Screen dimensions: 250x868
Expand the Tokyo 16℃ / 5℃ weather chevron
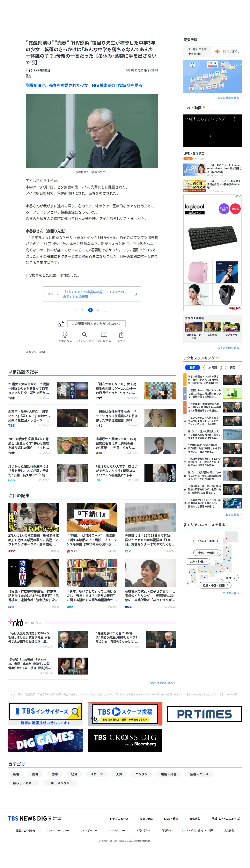pos(239,52)
